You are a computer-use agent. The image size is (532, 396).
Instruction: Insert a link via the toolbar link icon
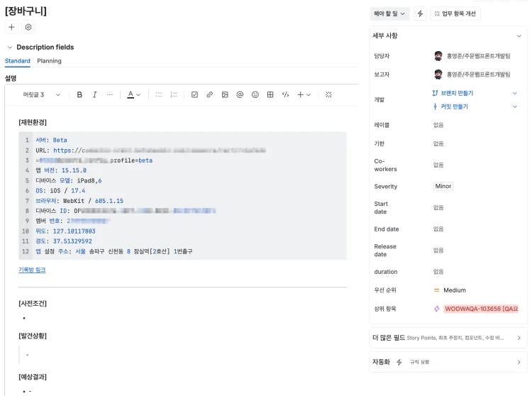point(209,94)
